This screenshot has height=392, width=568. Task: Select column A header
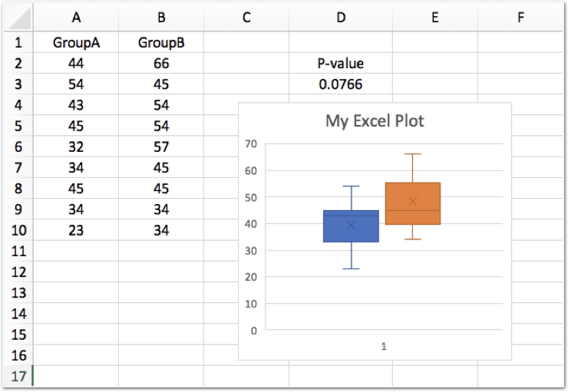pos(76,18)
